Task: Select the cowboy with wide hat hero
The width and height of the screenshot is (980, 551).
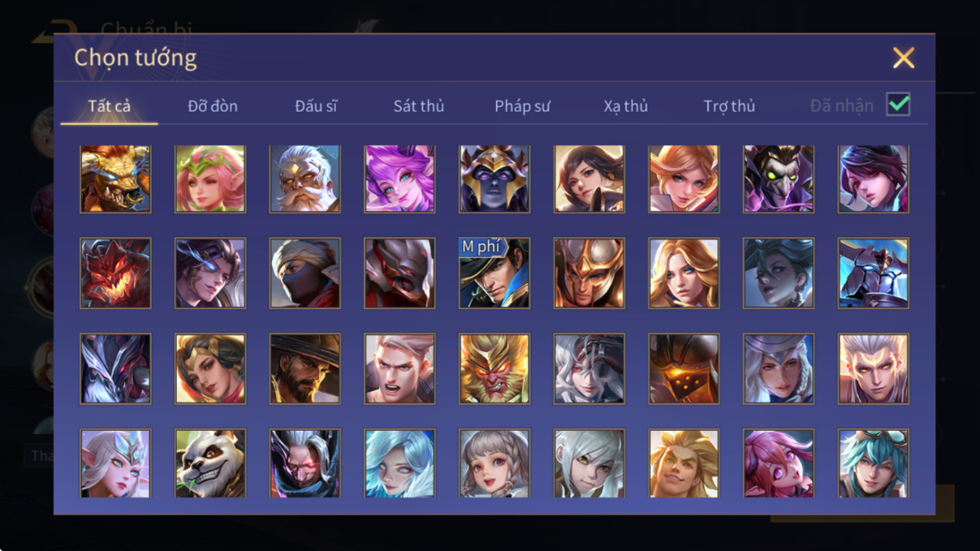Action: (305, 368)
